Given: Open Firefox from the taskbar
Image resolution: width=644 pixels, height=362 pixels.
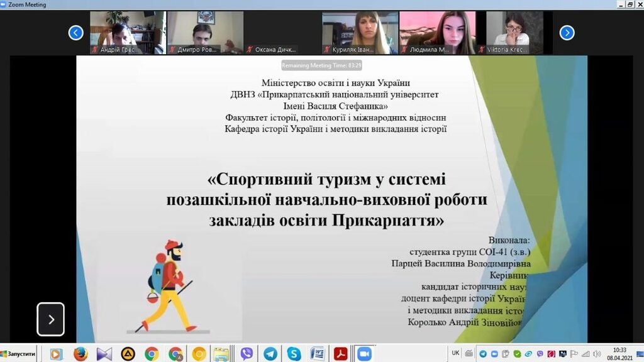Looking at the screenshot, I should (x=80, y=354).
